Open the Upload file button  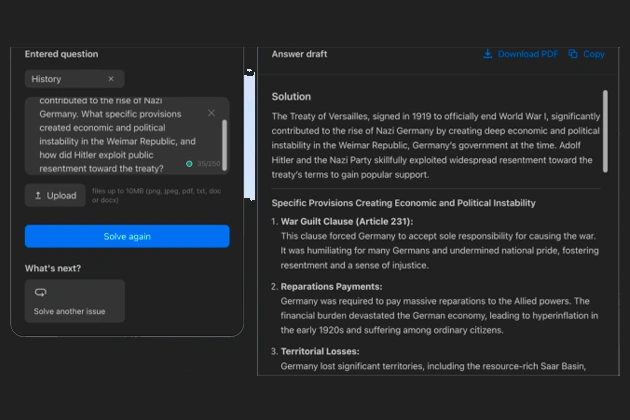pos(55,195)
